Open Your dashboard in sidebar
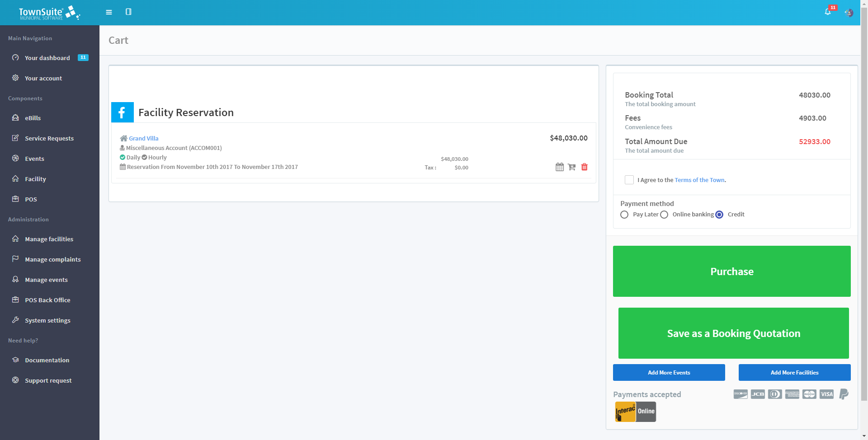The image size is (868, 440). tap(47, 58)
